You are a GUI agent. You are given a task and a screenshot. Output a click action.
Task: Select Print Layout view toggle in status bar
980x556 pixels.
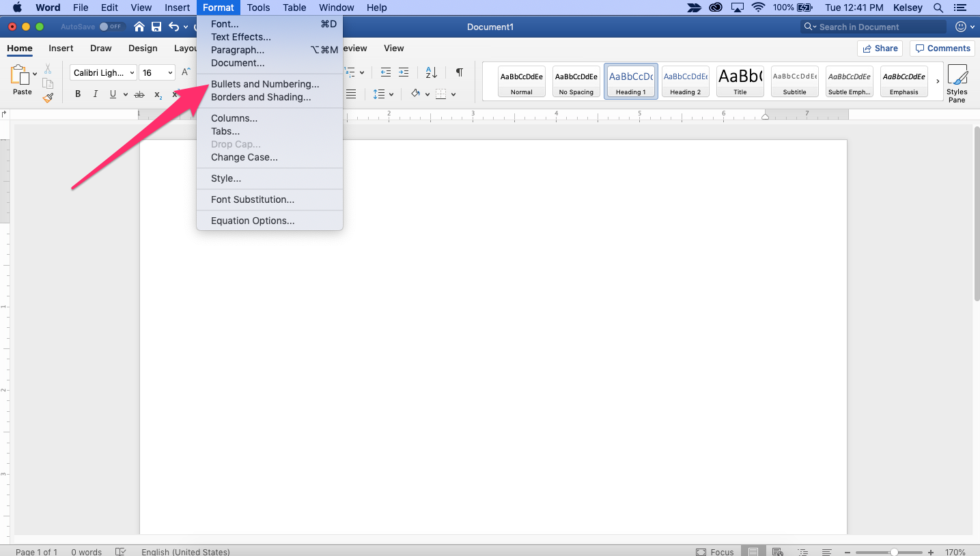pyautogui.click(x=753, y=552)
